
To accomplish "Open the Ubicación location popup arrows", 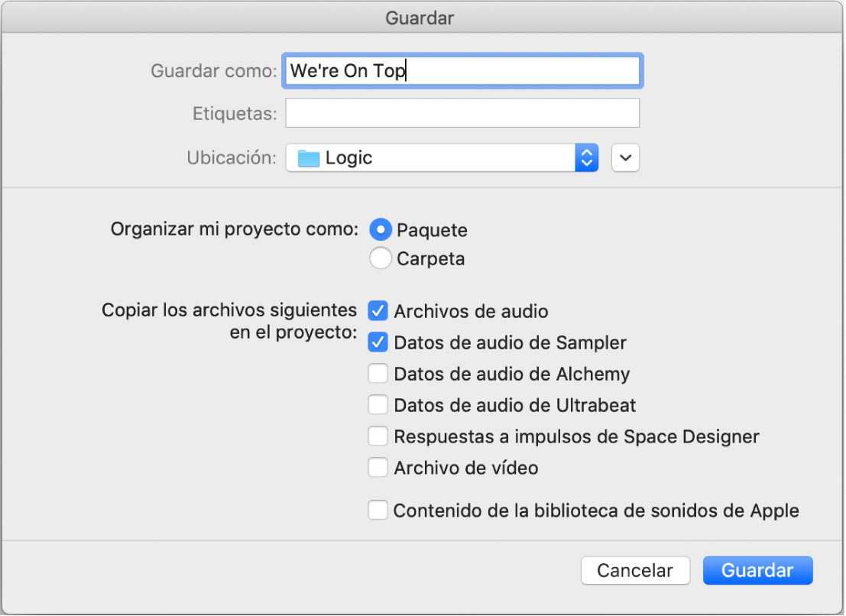I will click(x=586, y=158).
